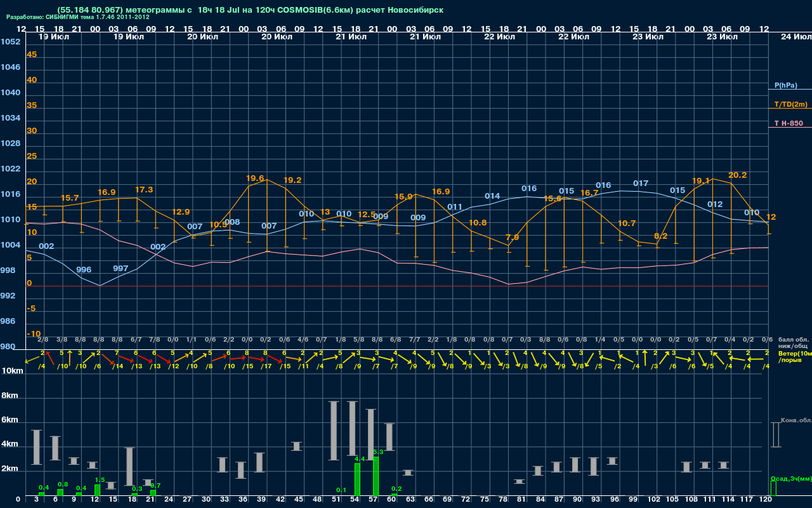This screenshot has height=508, width=812.
Task: Click the 'Осад,3ч(мм)' precipitation legend label
Action: point(791,478)
